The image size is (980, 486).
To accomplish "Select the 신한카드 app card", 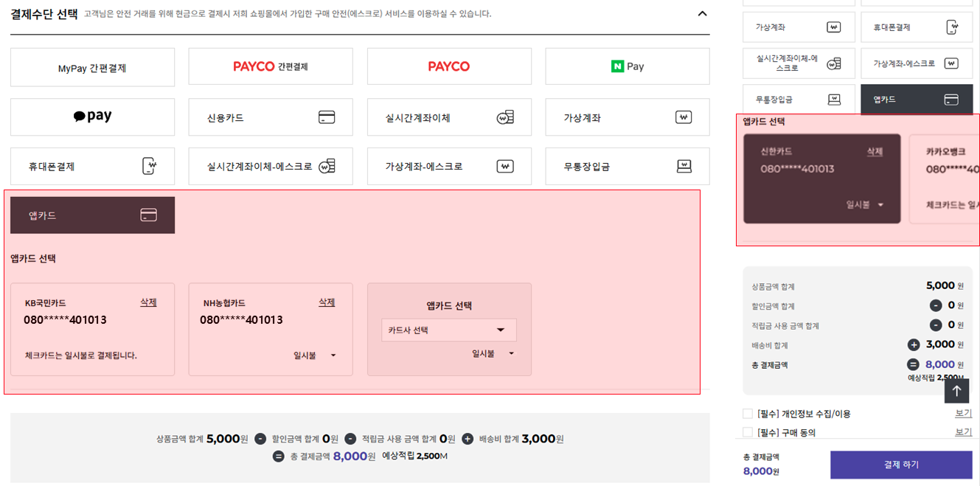I will (x=821, y=178).
